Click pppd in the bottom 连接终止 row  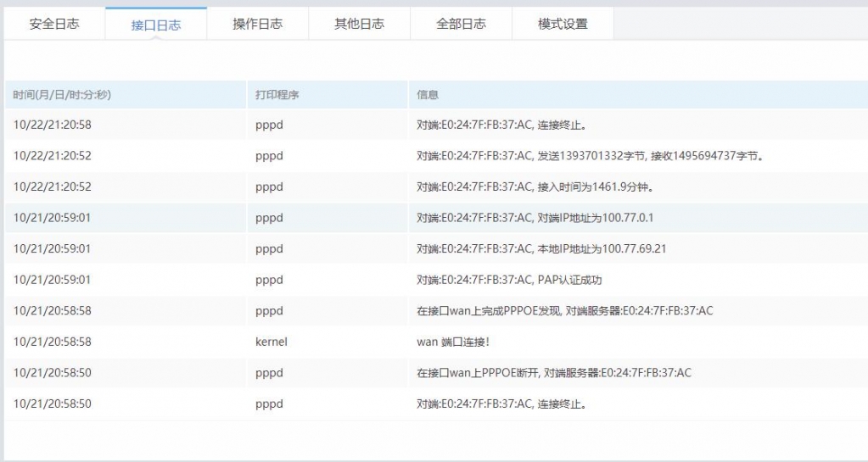pyautogui.click(x=269, y=404)
